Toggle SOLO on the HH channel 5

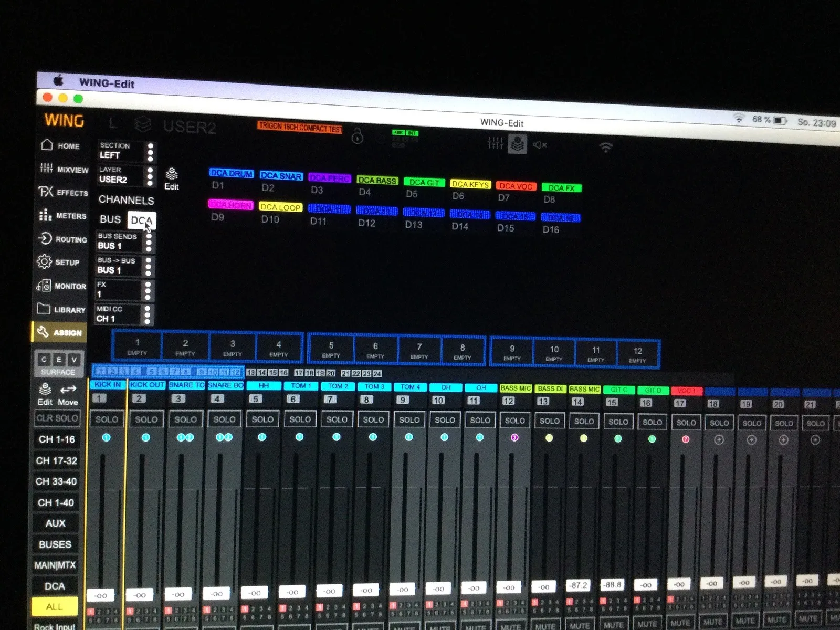[x=262, y=419]
